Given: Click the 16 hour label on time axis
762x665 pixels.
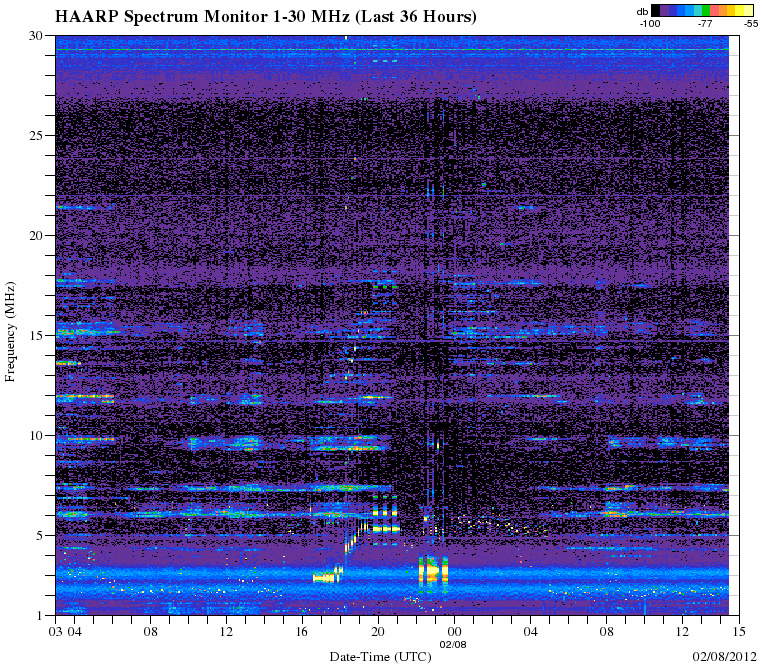Looking at the screenshot, I should pos(302,631).
